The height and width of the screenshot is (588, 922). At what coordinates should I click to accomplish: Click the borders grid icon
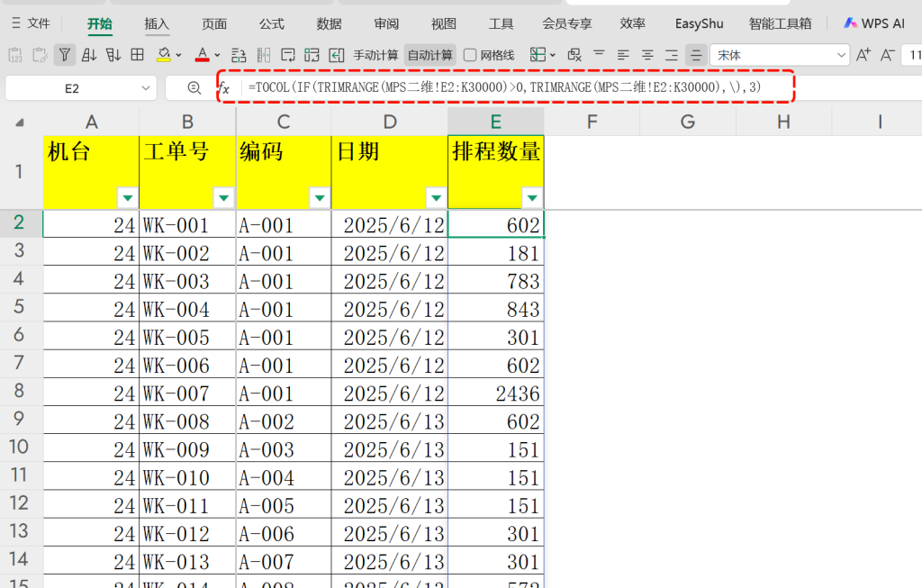137,55
